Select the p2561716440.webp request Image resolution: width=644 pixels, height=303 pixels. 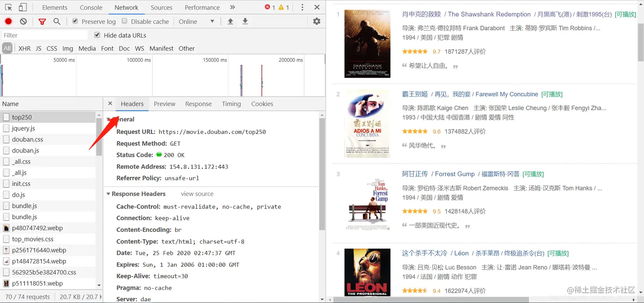(48, 250)
